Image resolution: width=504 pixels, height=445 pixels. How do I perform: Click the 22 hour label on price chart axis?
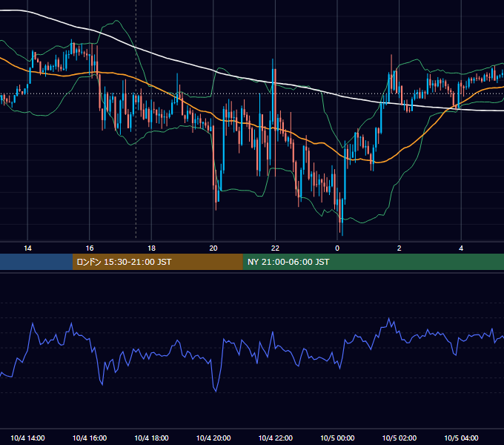point(275,248)
